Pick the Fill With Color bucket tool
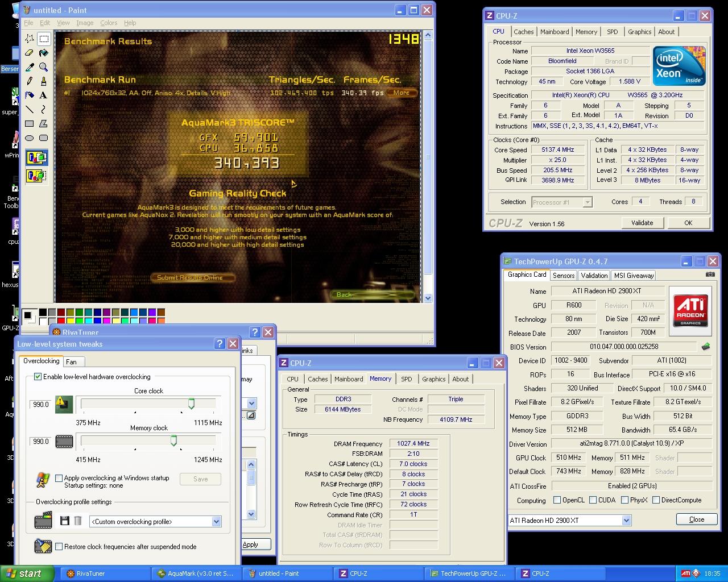This screenshot has height=582, width=728. [x=44, y=53]
